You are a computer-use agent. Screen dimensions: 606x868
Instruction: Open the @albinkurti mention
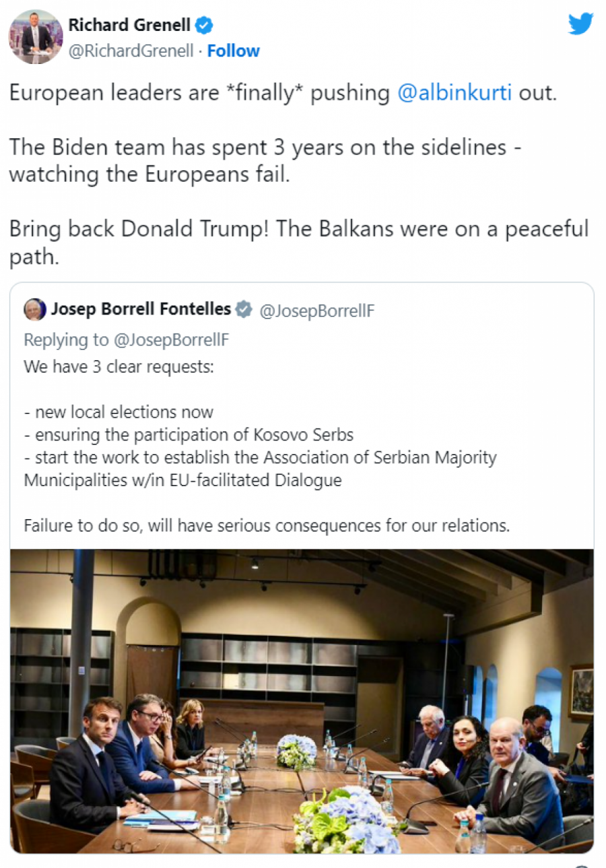[454, 93]
